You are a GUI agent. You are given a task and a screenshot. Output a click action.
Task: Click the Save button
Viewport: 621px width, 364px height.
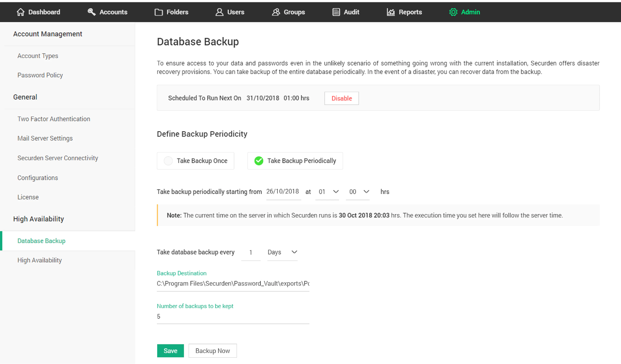[x=170, y=350]
